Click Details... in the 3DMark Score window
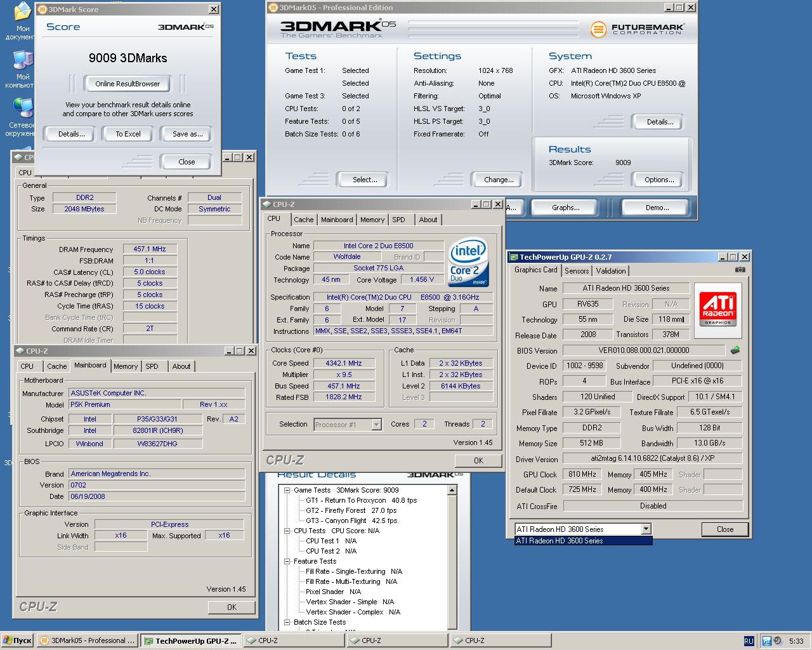Screen dimensions: 812x650 tap(72, 134)
